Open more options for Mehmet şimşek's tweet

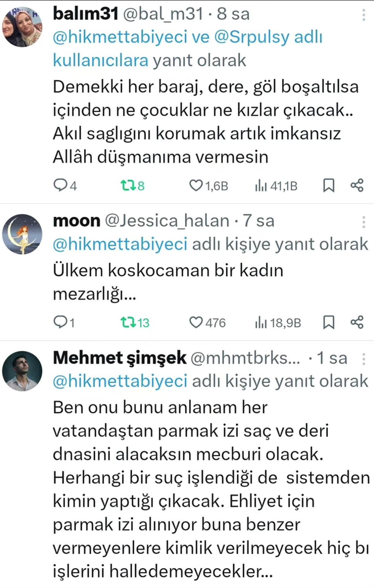click(364, 358)
